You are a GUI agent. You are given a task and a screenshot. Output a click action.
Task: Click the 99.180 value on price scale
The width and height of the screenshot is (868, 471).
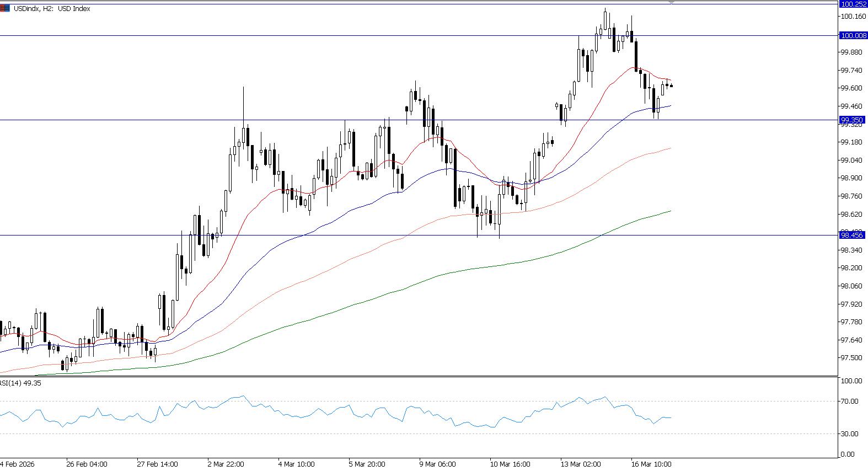[851, 142]
